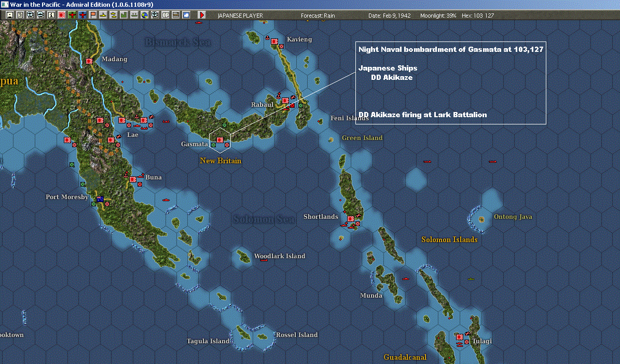Image resolution: width=620 pixels, height=364 pixels.
Task: Click red plane on blue background icon
Action: click(82, 15)
